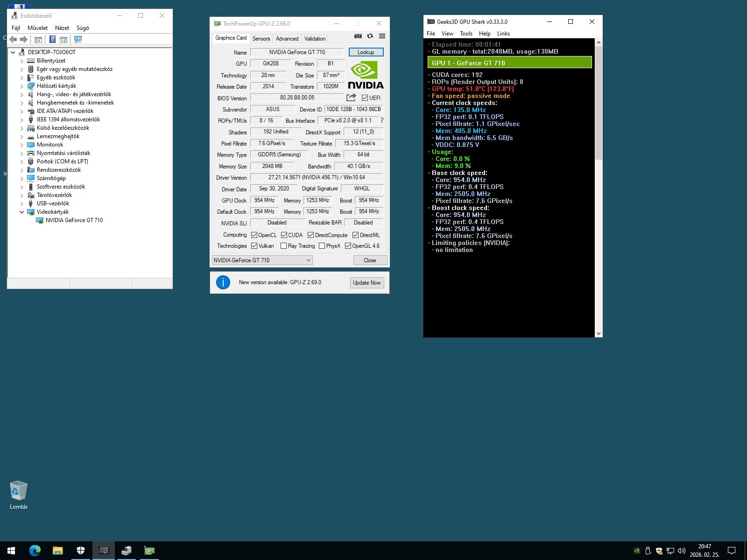747x560 pixels.
Task: Click the Forward arrow in Eszközkezelő toolbar
Action: click(24, 40)
